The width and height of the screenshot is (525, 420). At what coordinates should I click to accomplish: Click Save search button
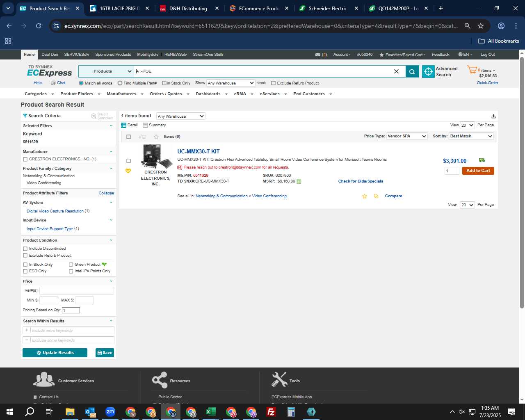(105, 353)
